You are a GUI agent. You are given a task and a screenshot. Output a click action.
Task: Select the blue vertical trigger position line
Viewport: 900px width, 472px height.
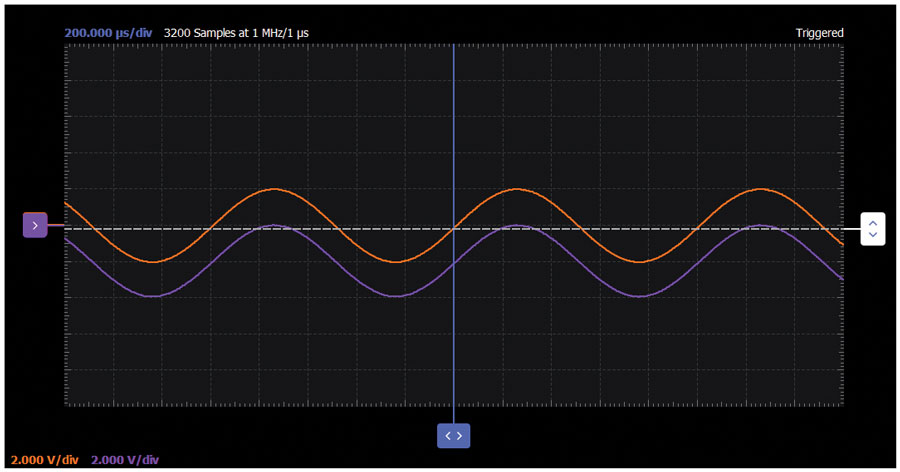pos(453,144)
